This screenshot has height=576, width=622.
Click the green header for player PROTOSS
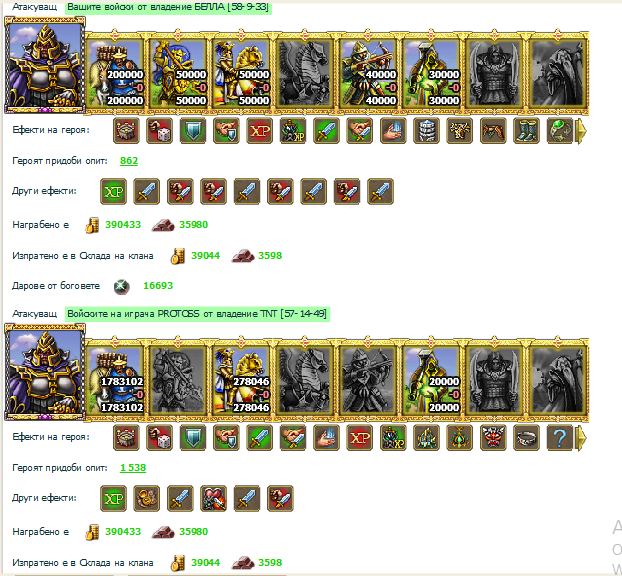pos(197,314)
